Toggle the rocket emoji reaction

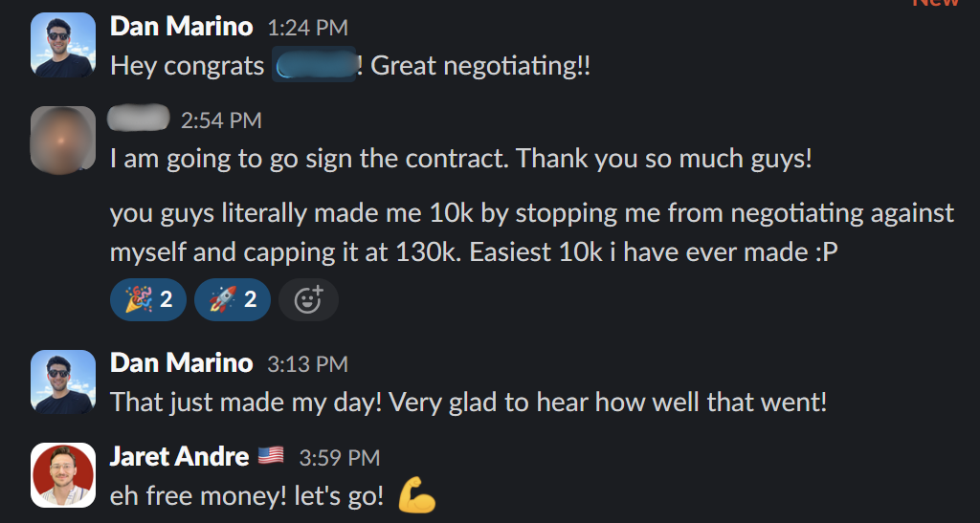tap(232, 300)
